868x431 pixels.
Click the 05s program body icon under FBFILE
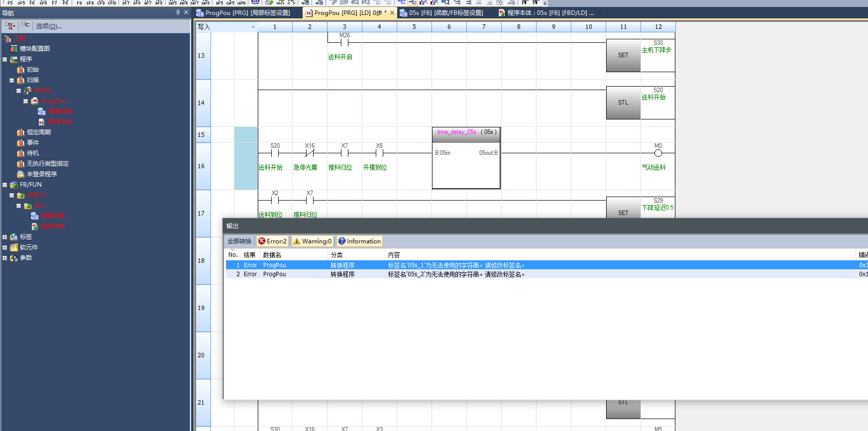point(35,226)
